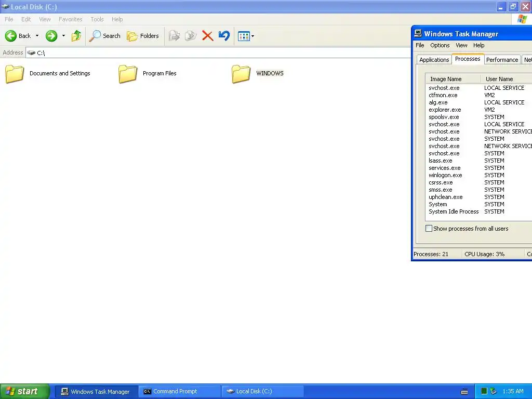The image size is (532, 399).
Task: Open the Explorer View menu
Action: coord(45,19)
